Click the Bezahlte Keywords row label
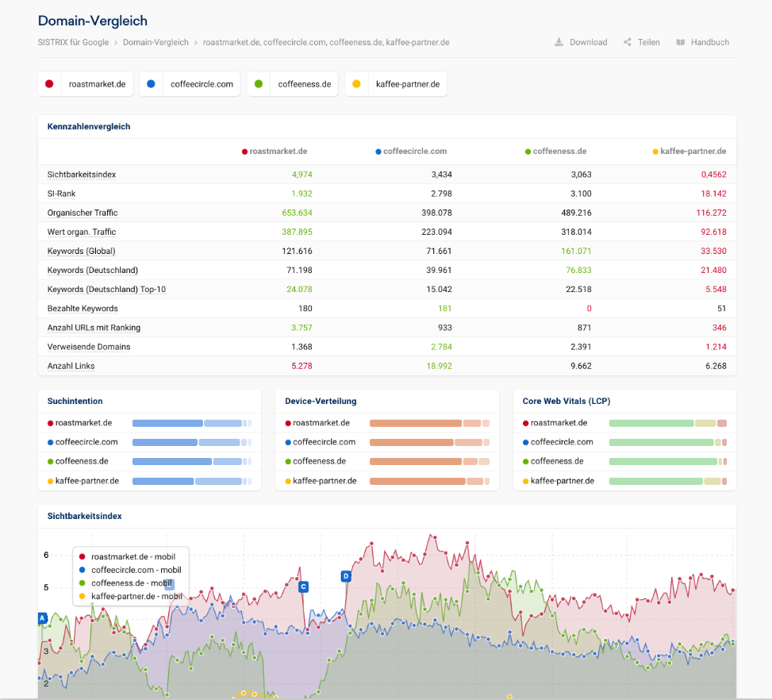 click(x=83, y=309)
